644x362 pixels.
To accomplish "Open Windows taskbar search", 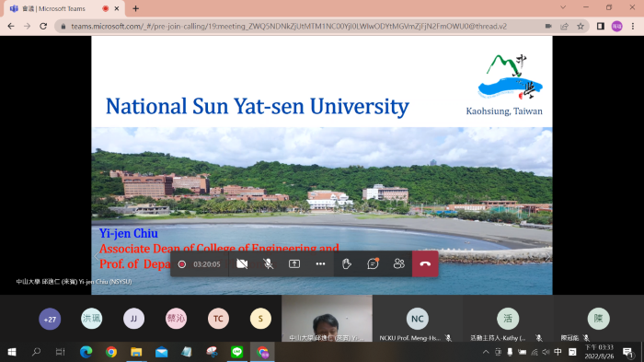I will 36,352.
